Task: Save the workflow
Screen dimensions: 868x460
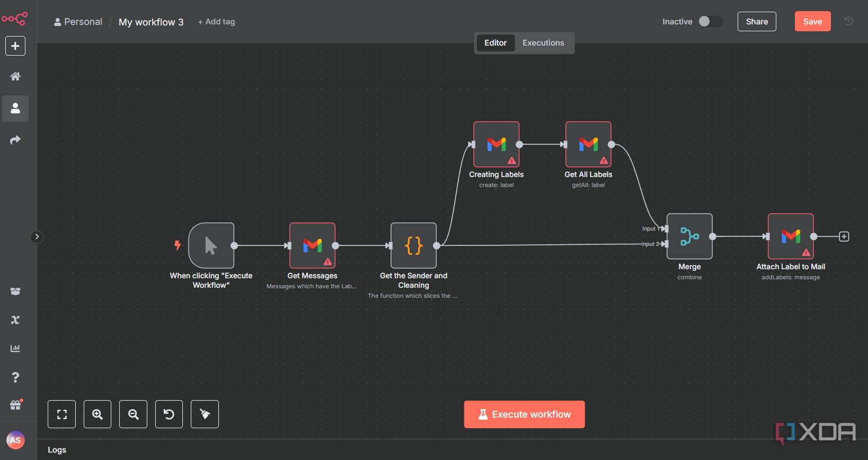Action: click(x=812, y=21)
